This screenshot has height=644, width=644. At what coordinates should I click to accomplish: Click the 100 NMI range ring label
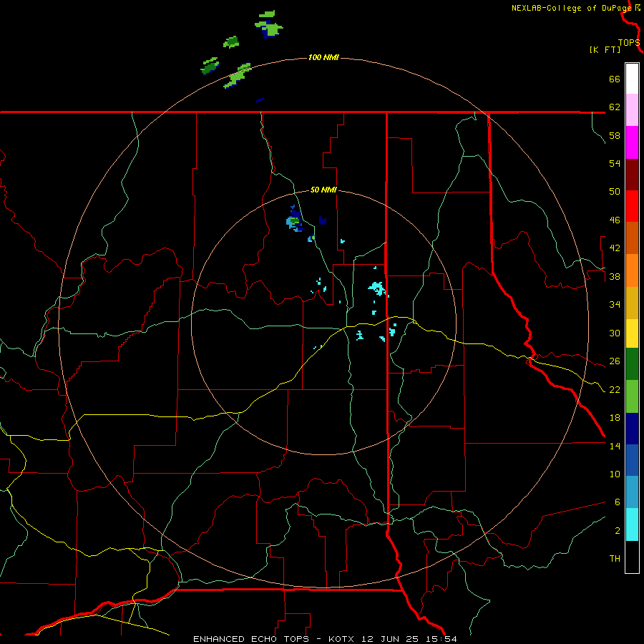click(323, 57)
